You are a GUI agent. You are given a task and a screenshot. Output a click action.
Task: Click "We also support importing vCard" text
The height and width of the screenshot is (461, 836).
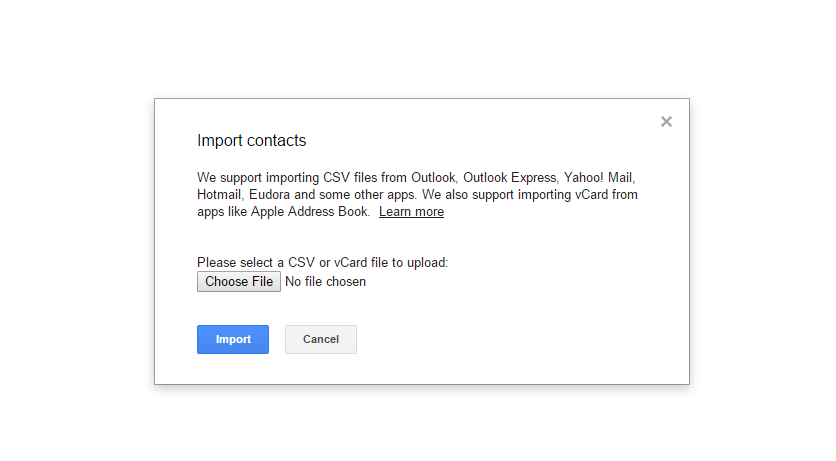(x=520, y=195)
